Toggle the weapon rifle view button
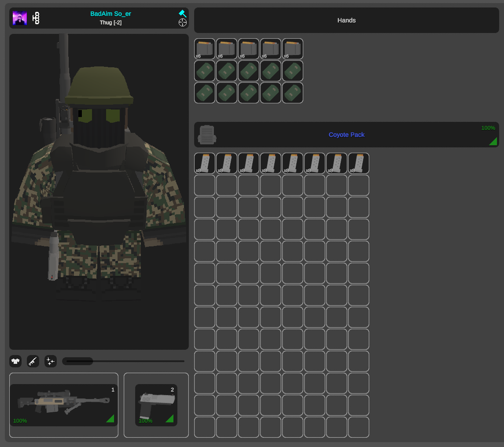This screenshot has width=504, height=447. pos(33,361)
